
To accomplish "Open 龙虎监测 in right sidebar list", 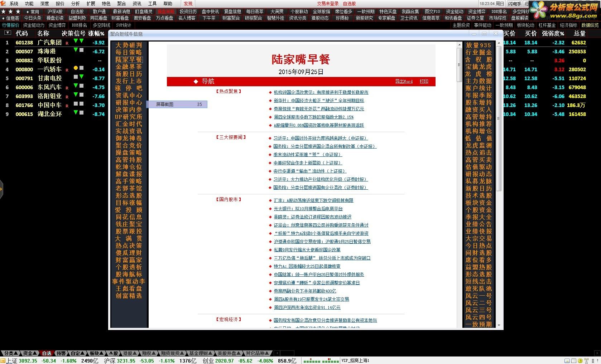I will [x=478, y=145].
